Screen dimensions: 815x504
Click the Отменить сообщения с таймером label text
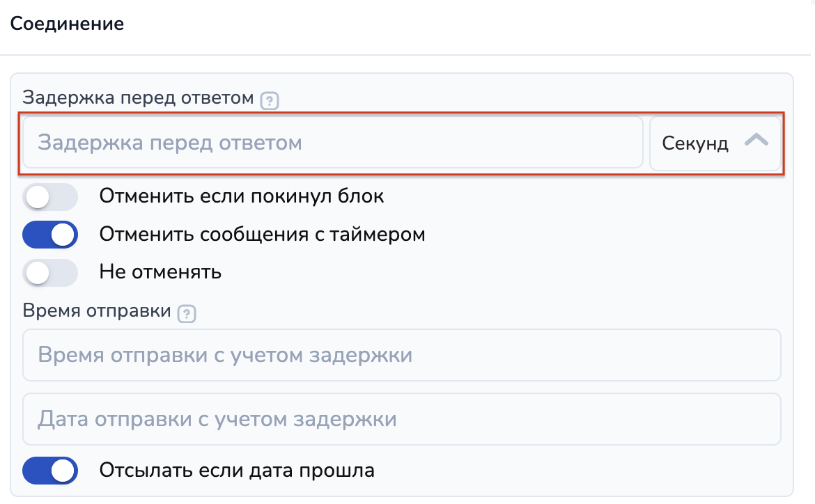point(262,235)
